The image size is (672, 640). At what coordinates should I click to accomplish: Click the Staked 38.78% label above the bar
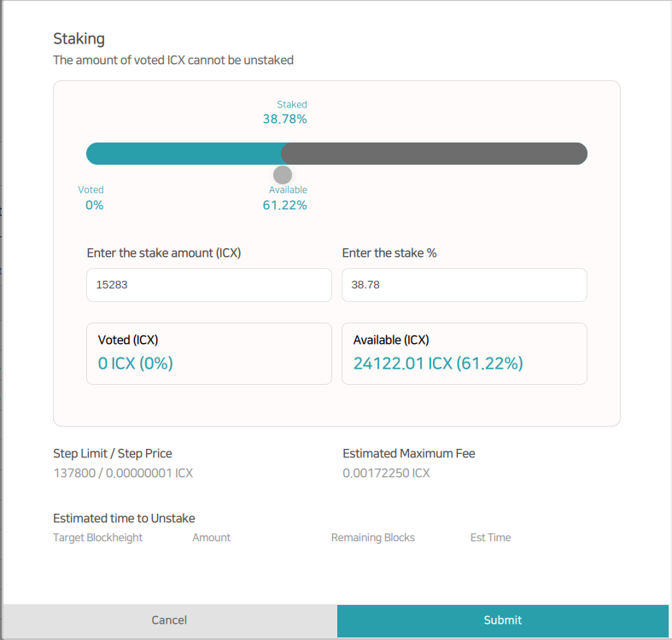click(x=285, y=113)
